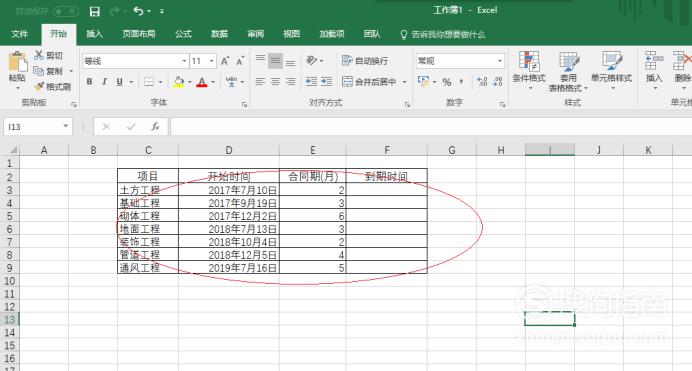The width and height of the screenshot is (692, 371).
Task: Click the 告诉我你想要做什么 search box
Action: (443, 34)
